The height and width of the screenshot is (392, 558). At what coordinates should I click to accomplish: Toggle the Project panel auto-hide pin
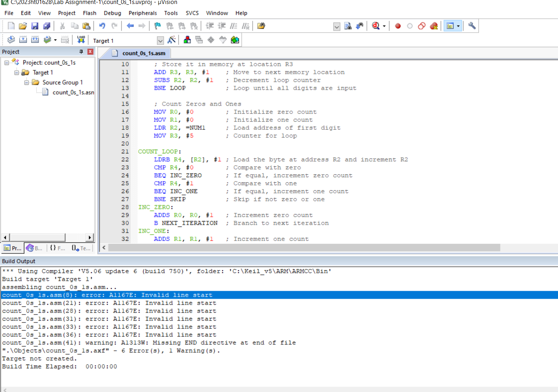pyautogui.click(x=81, y=52)
